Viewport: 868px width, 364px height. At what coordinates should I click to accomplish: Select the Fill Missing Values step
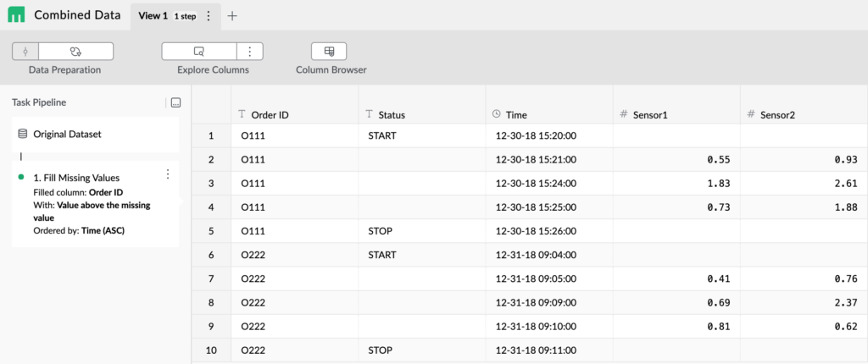pyautogui.click(x=95, y=203)
